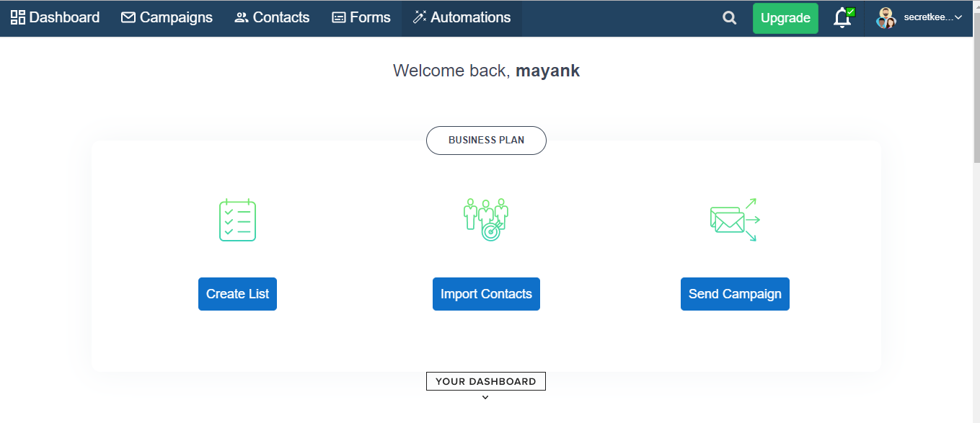Viewport: 980px width, 423px height.
Task: Click the Dashboard grid icon
Action: pos(17,17)
